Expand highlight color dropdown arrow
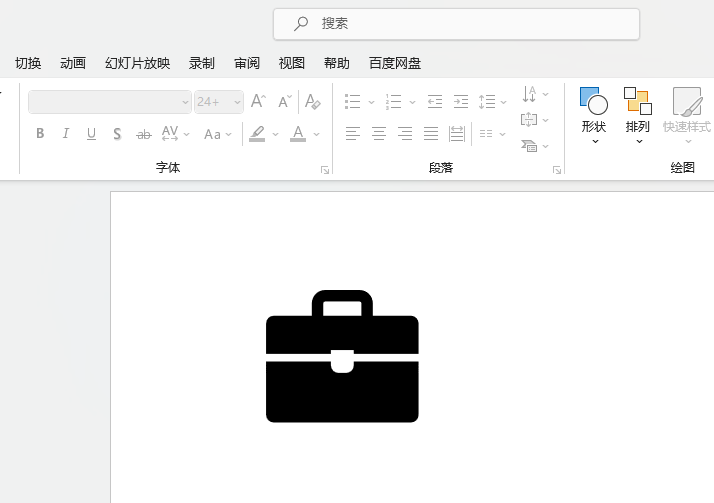The width and height of the screenshot is (714, 503). pos(275,134)
